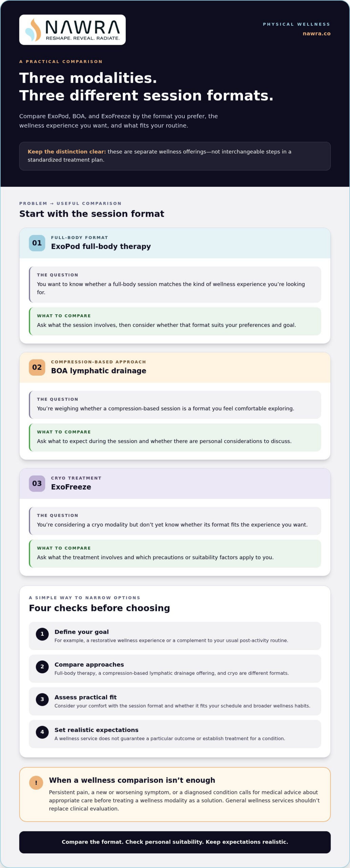Screen dimensions: 350x868
Task: Click the ExoFreeze card heading
Action: point(71,487)
